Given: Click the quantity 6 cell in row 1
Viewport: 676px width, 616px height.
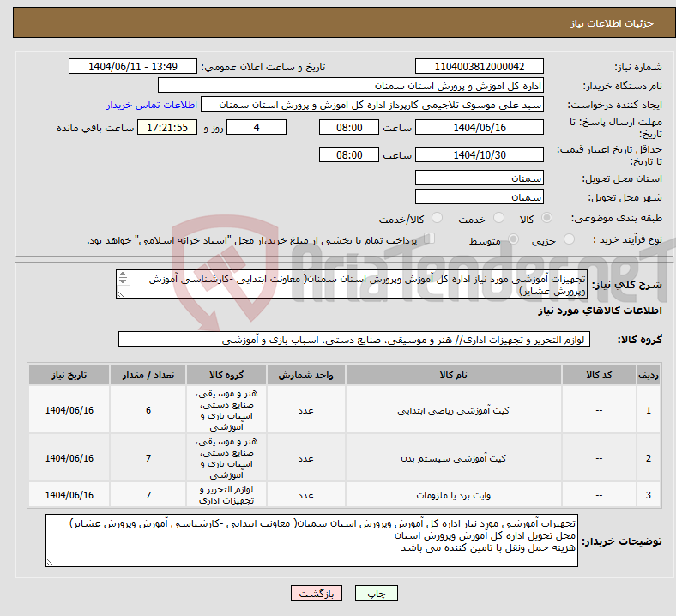Looking at the screenshot, I should pyautogui.click(x=148, y=410).
